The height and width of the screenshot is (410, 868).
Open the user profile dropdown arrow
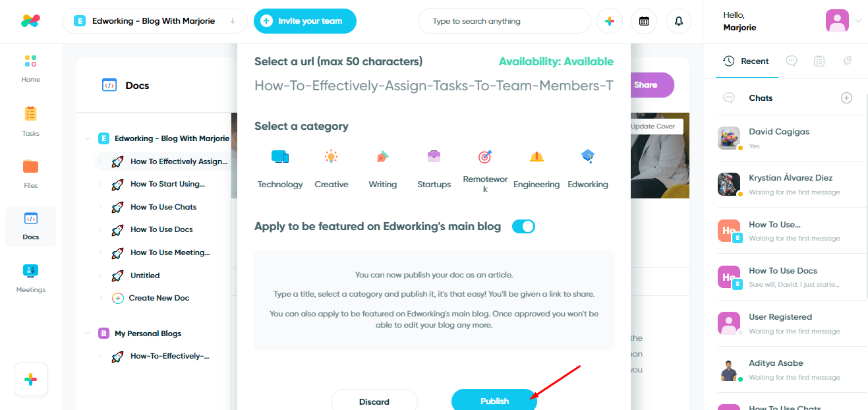(x=858, y=21)
